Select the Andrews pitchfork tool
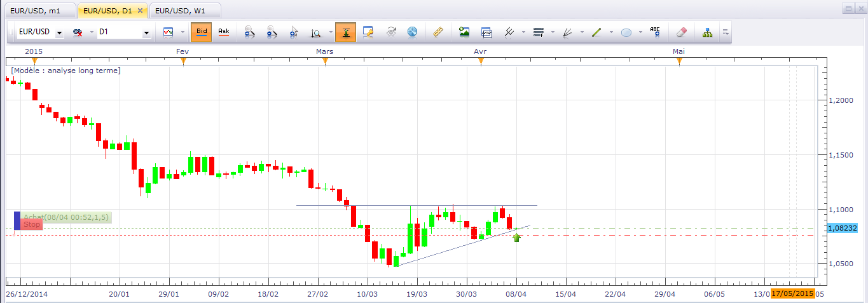This screenshot has height=303, width=868. point(509,32)
